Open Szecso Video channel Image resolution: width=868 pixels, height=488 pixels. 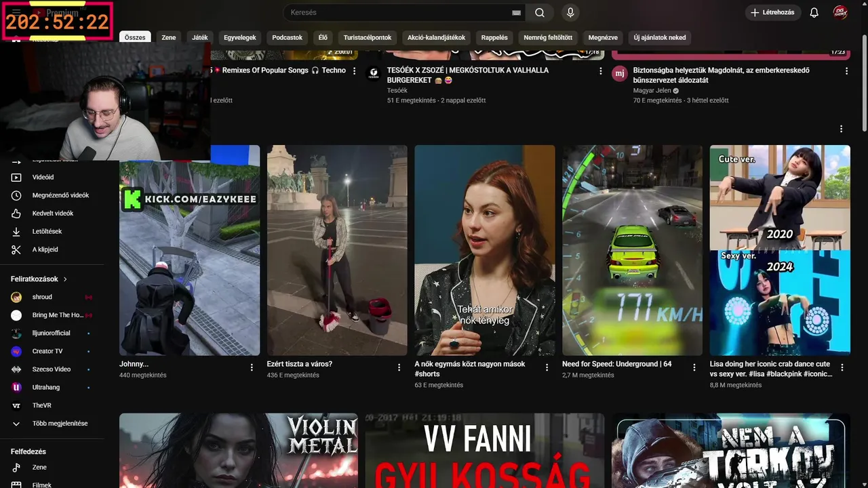pyautogui.click(x=52, y=369)
